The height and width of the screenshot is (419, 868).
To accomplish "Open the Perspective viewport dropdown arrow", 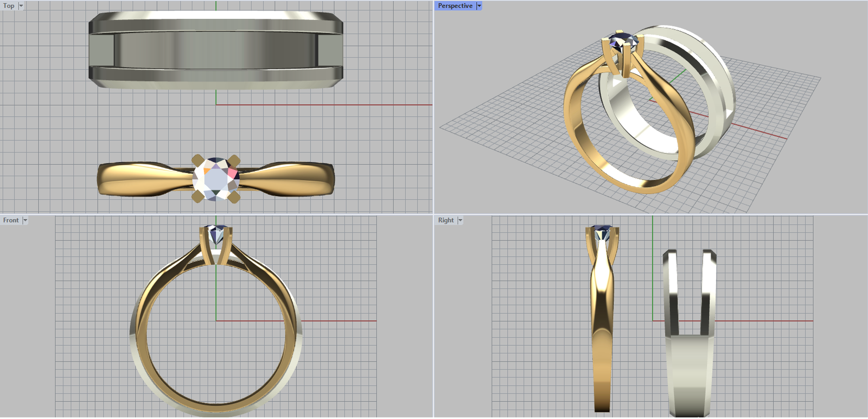I will [x=479, y=6].
